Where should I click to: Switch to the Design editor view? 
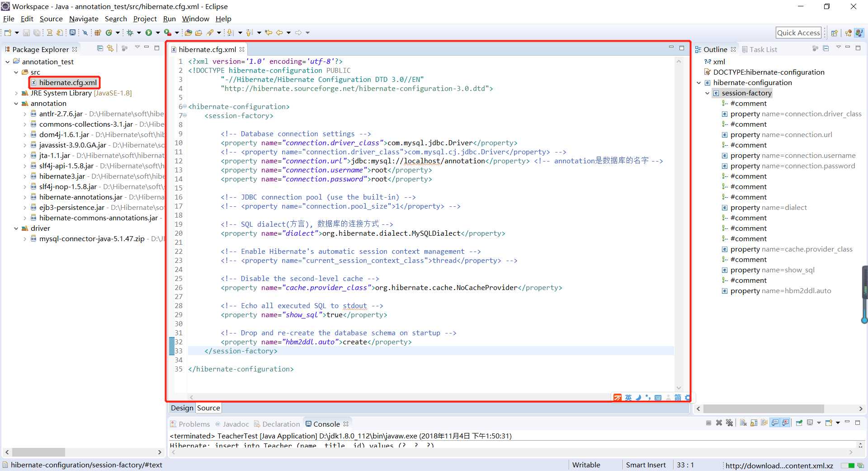182,408
